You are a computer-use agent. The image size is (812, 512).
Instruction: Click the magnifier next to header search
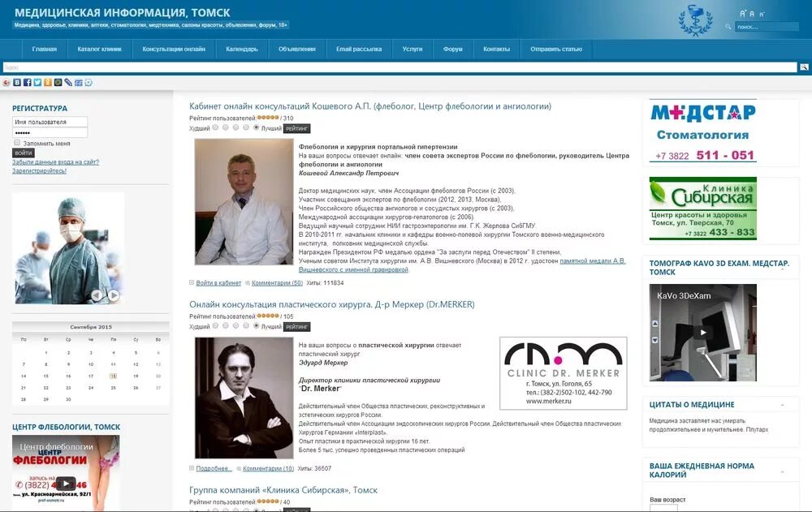728,27
